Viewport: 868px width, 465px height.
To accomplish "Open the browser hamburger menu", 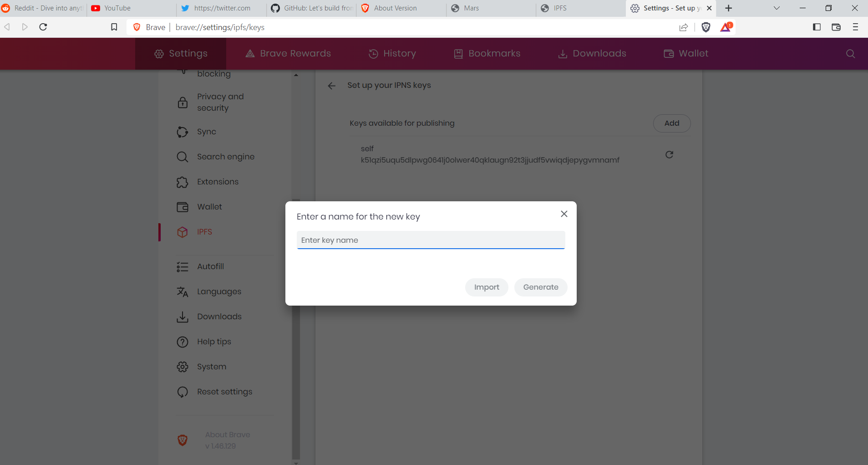I will tap(855, 27).
